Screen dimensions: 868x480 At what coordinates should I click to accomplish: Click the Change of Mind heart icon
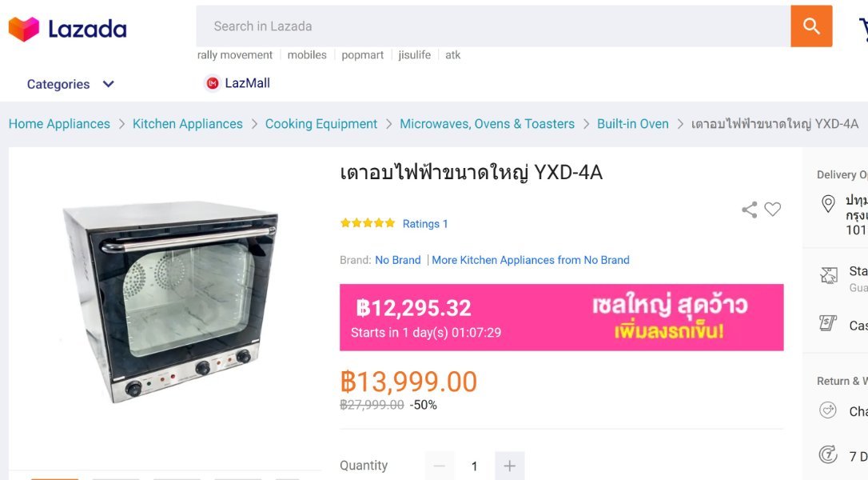tap(828, 410)
